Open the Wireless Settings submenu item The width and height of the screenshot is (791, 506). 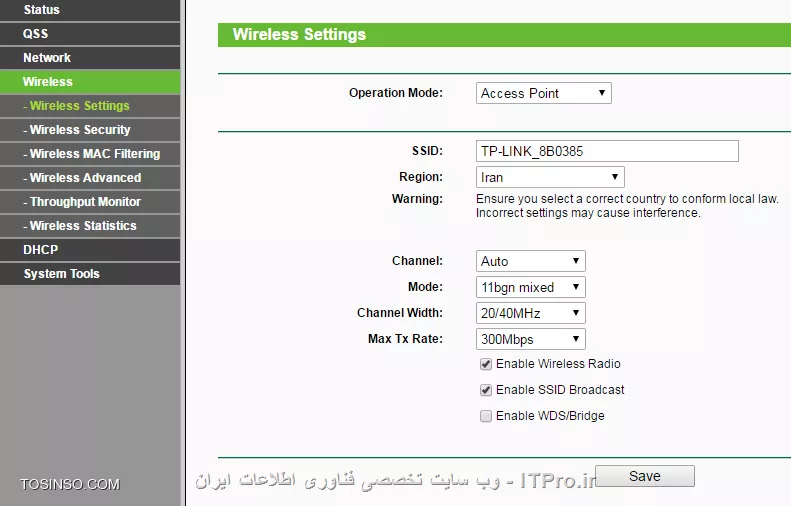click(x=90, y=106)
